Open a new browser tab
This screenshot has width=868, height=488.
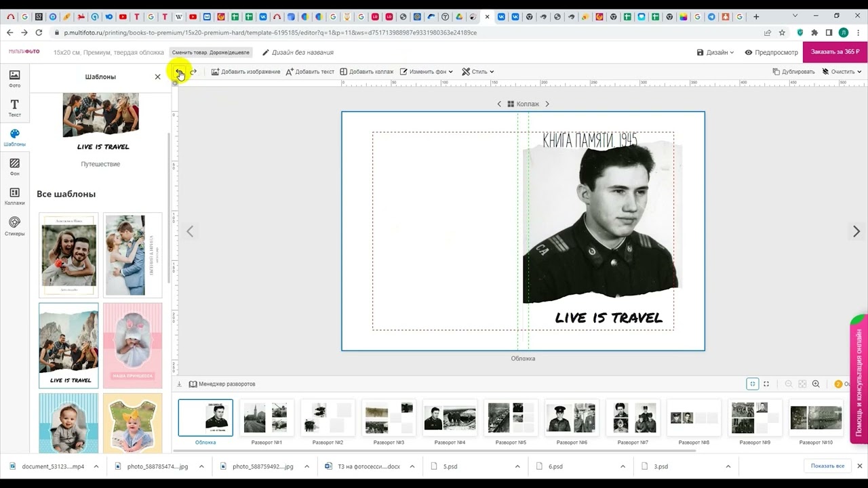click(756, 17)
